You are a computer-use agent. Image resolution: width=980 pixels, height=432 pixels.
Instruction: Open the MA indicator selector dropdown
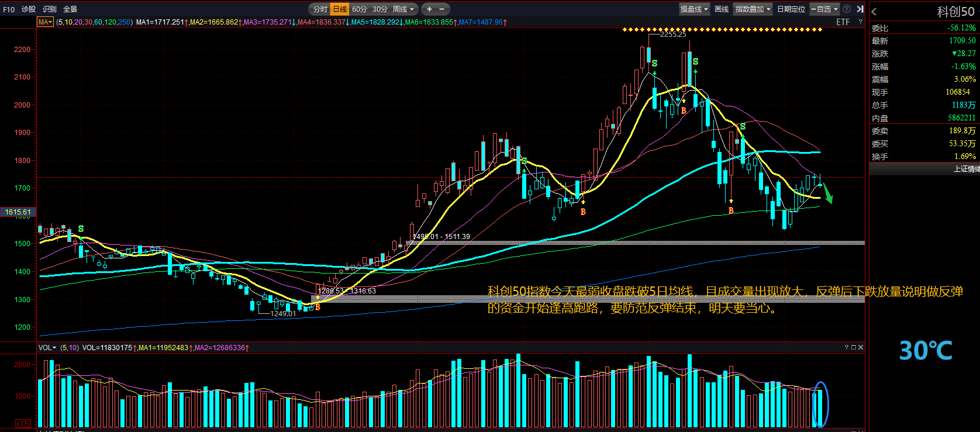click(45, 22)
